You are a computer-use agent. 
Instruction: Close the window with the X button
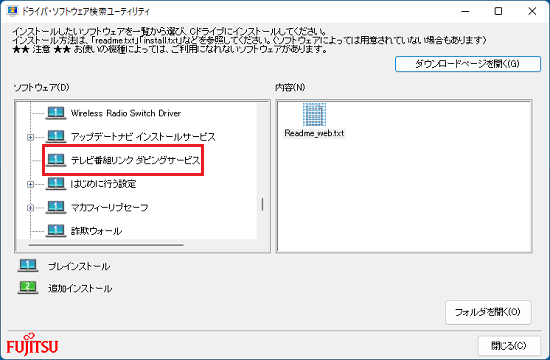click(532, 11)
